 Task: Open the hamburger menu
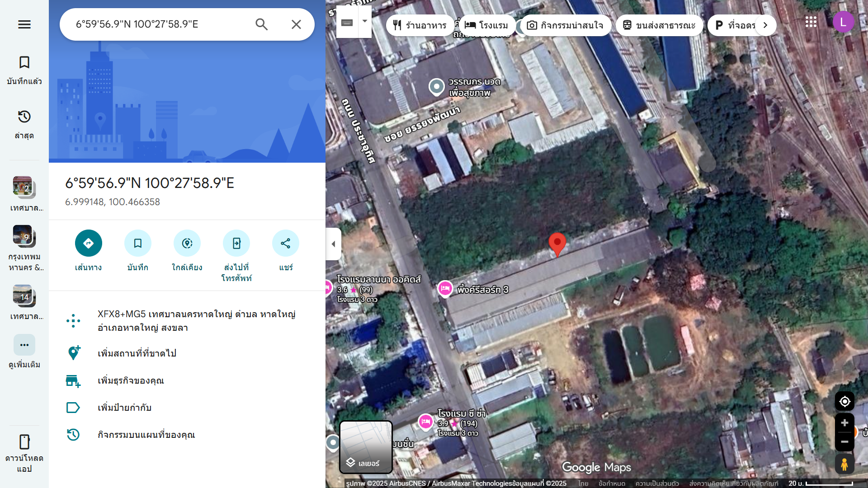click(24, 24)
